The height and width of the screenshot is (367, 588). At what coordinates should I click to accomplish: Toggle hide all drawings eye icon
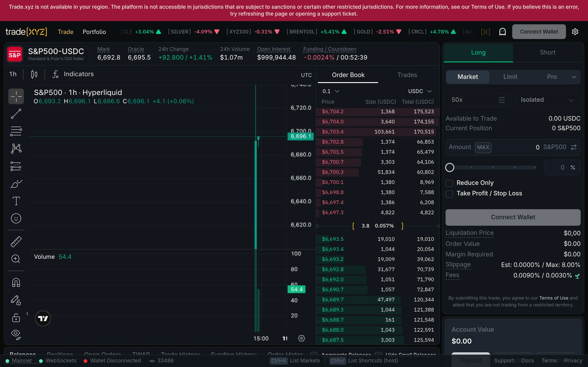coord(16,334)
